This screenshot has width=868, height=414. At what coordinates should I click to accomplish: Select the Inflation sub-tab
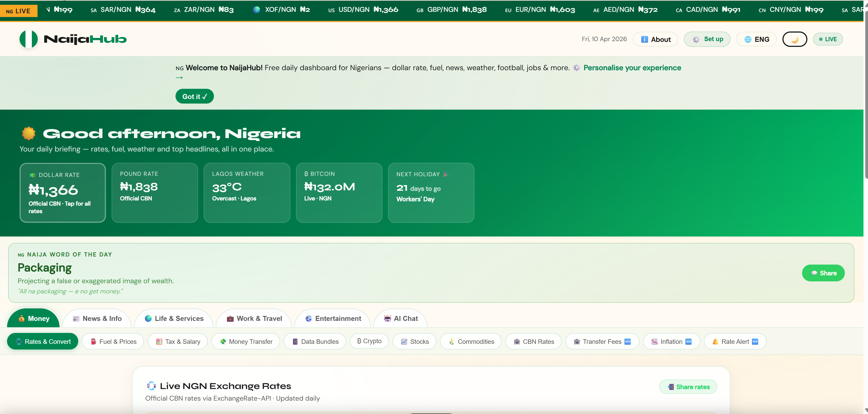tap(672, 342)
